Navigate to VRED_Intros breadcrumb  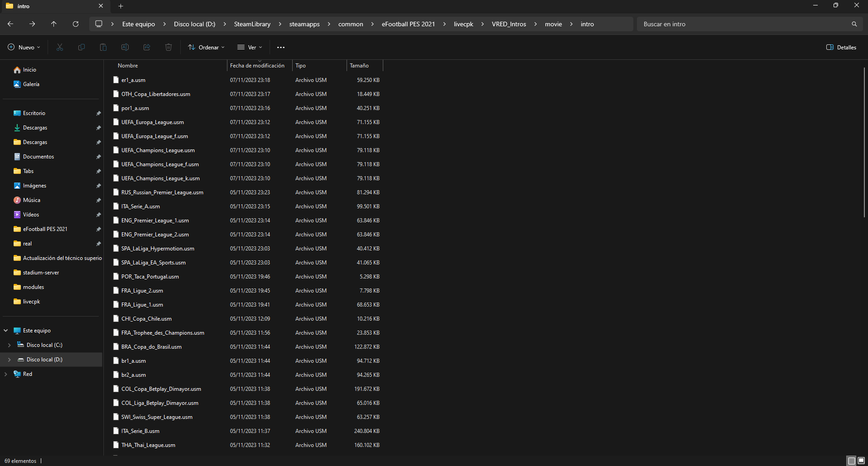pos(509,24)
